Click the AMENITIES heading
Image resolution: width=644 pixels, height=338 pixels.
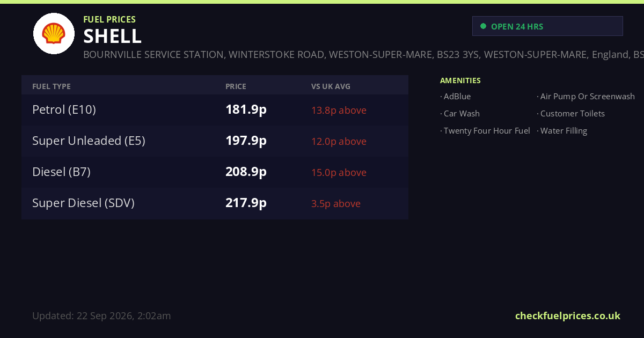click(460, 81)
